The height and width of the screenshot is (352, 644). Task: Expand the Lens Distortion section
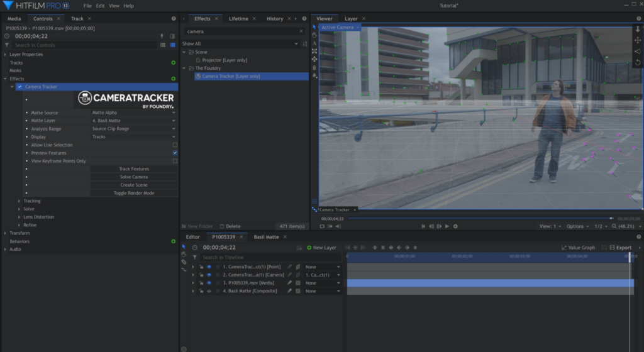point(19,217)
